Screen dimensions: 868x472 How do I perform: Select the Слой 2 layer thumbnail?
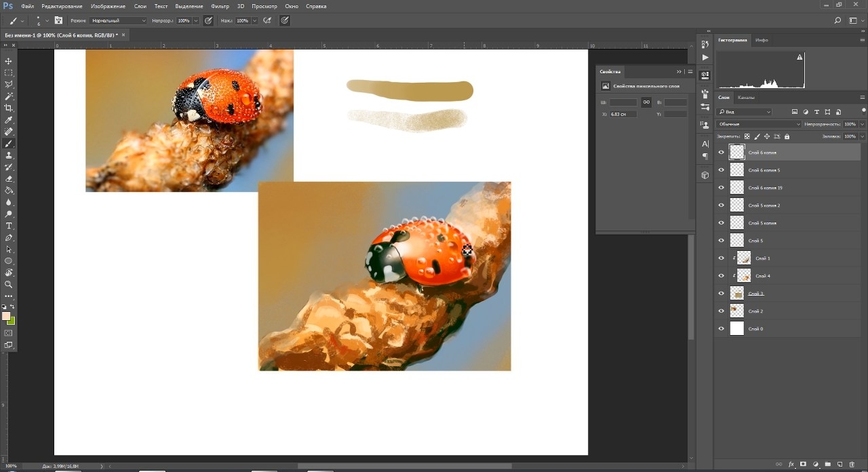736,311
